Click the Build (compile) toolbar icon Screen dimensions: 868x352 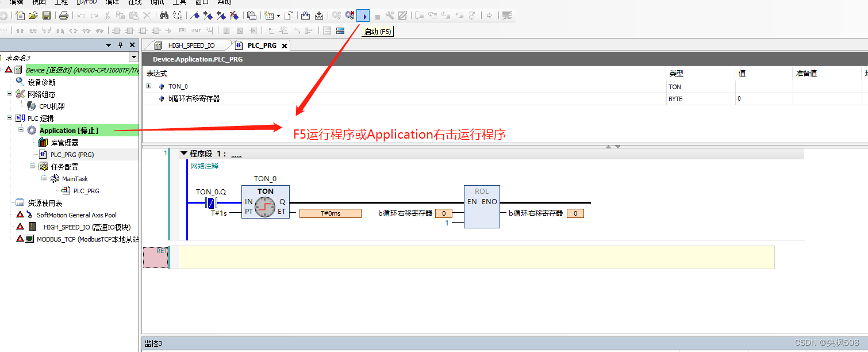(305, 16)
